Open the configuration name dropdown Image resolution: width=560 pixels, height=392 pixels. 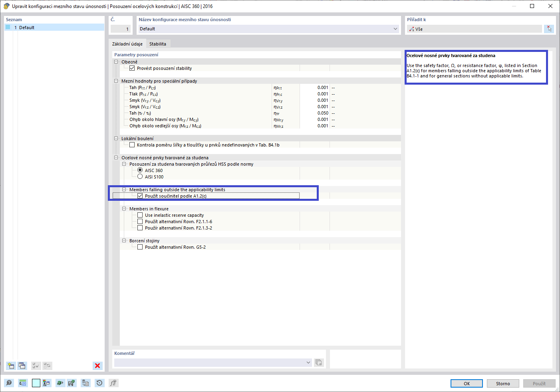[395, 29]
